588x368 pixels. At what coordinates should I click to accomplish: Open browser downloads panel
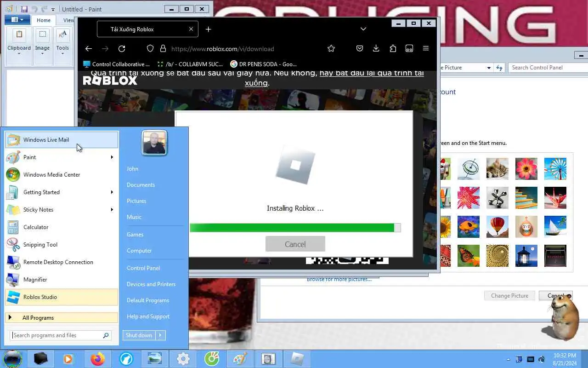376,49
